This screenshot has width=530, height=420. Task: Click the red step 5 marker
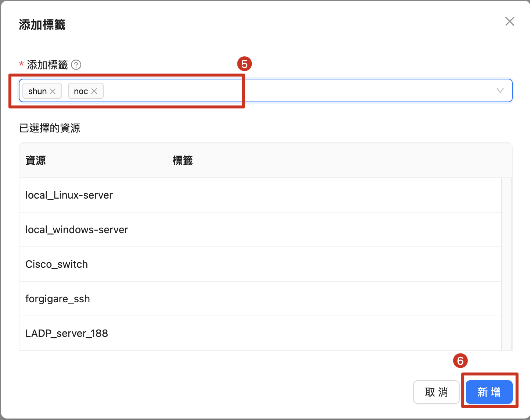pyautogui.click(x=244, y=64)
